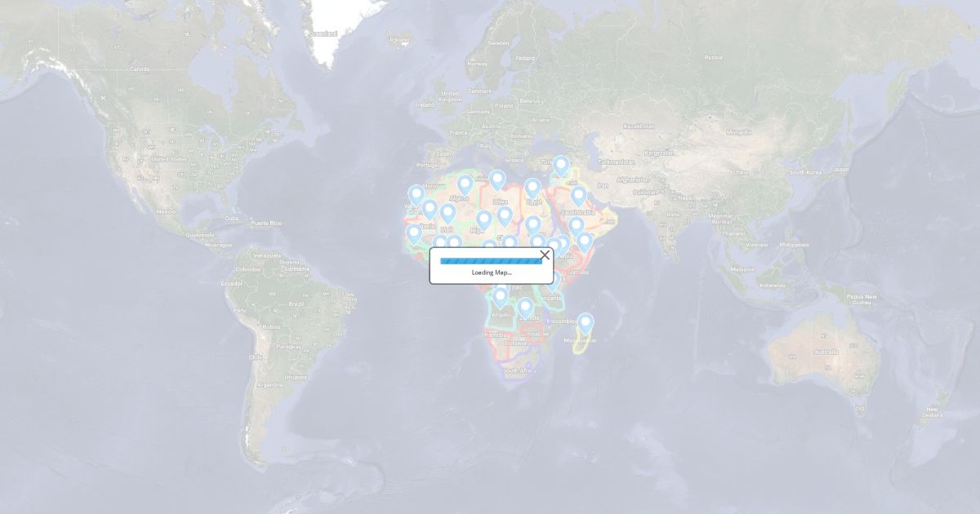The width and height of the screenshot is (980, 514).
Task: Click the 'Australia' map label
Action: click(826, 352)
